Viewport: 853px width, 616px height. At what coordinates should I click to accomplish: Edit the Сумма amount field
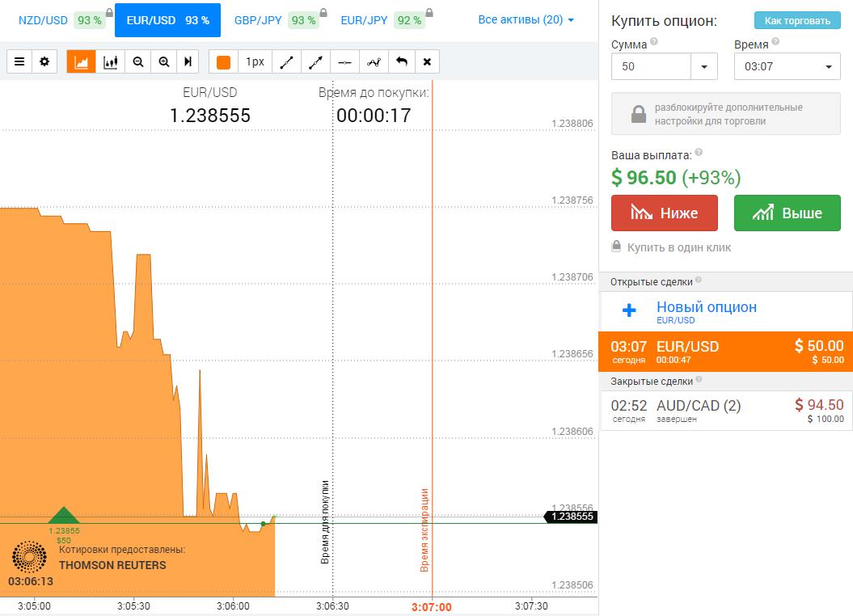[x=651, y=66]
